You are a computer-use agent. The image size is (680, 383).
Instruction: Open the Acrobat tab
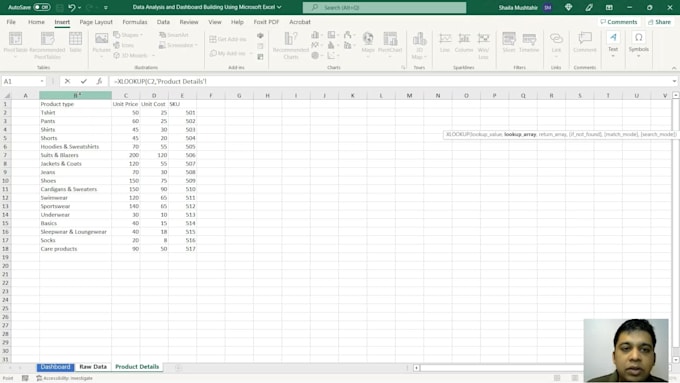[300, 22]
